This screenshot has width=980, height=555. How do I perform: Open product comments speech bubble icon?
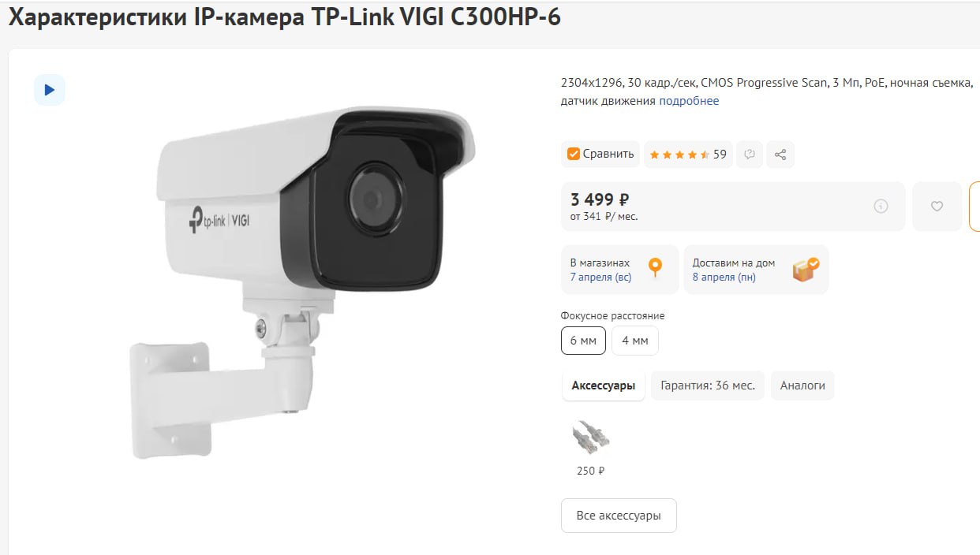[x=750, y=155]
